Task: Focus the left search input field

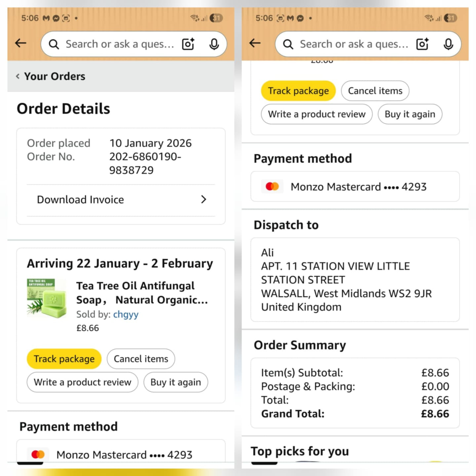Action: (x=120, y=44)
